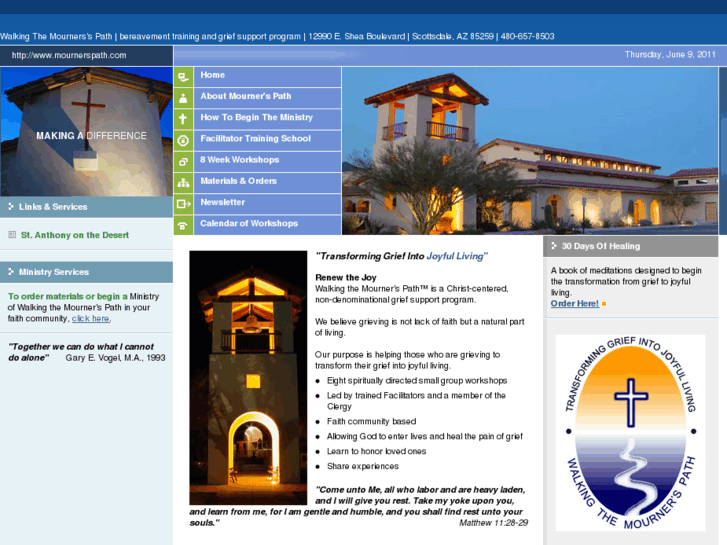Viewport: 727px width, 545px height.
Task: Click 'Share experiences' bullet text
Action: point(363,466)
